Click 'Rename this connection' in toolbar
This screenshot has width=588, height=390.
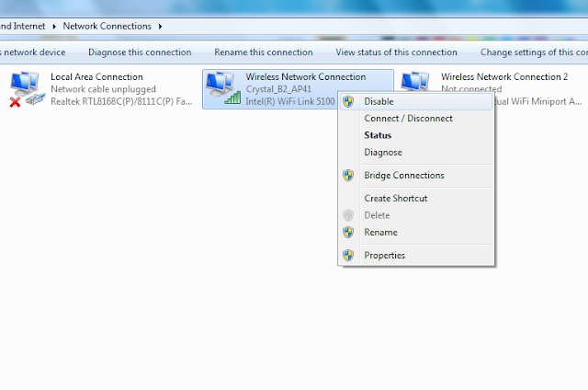click(264, 52)
